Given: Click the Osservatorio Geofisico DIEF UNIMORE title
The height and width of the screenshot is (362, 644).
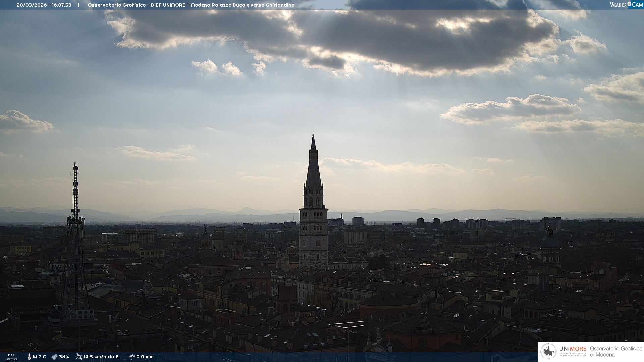Looking at the screenshot, I should [x=191, y=5].
